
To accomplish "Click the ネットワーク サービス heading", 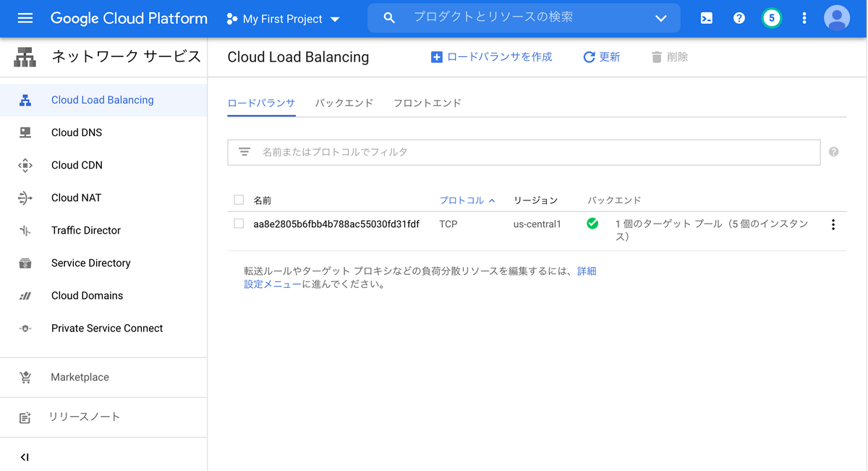I will [x=126, y=57].
